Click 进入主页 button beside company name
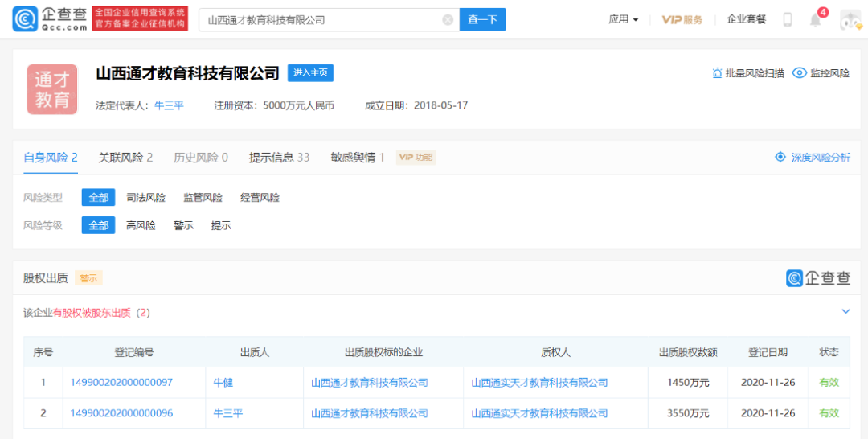 click(310, 73)
